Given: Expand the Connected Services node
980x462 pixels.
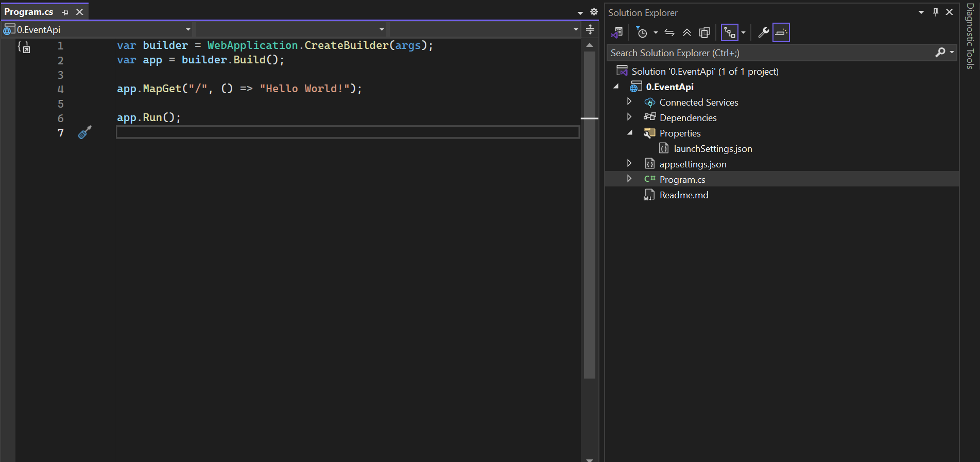Looking at the screenshot, I should (x=629, y=101).
